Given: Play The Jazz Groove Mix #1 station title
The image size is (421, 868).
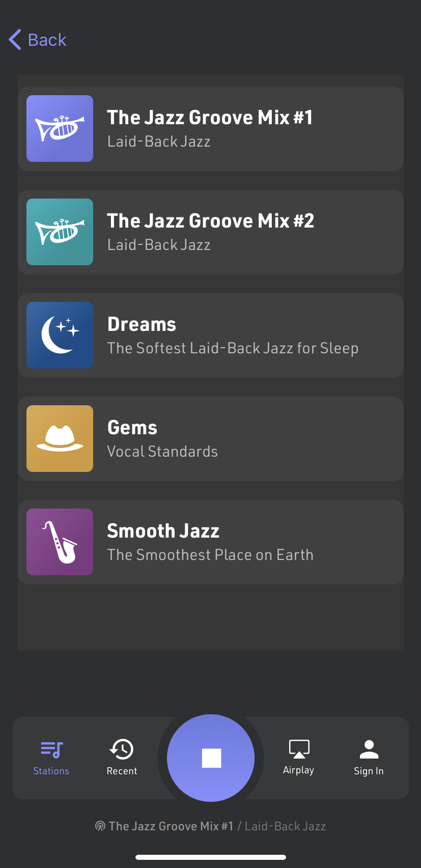Looking at the screenshot, I should (210, 118).
